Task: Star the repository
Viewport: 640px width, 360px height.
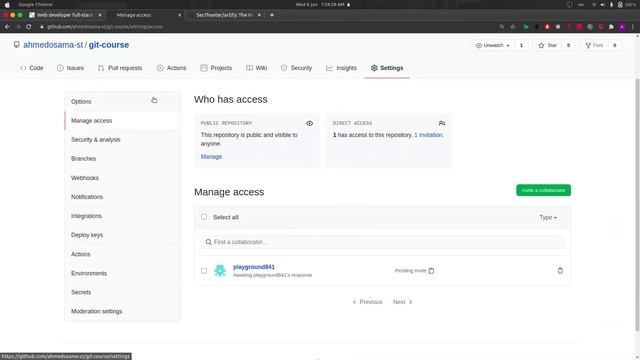Action: 548,45
